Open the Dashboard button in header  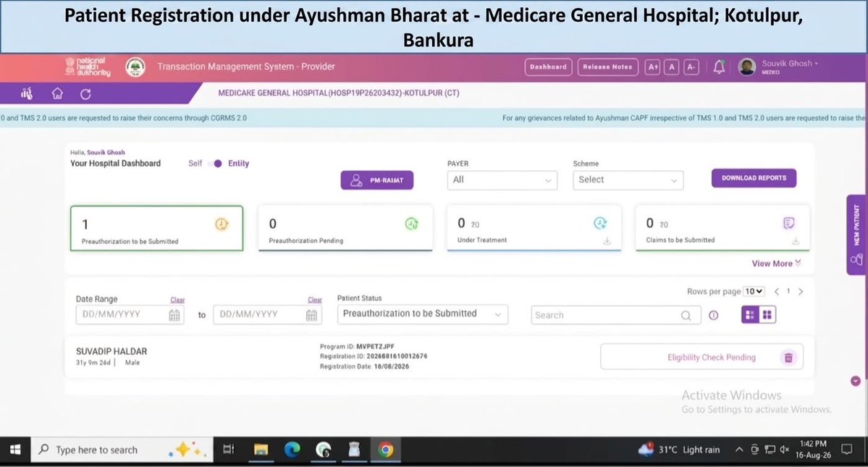coord(548,67)
